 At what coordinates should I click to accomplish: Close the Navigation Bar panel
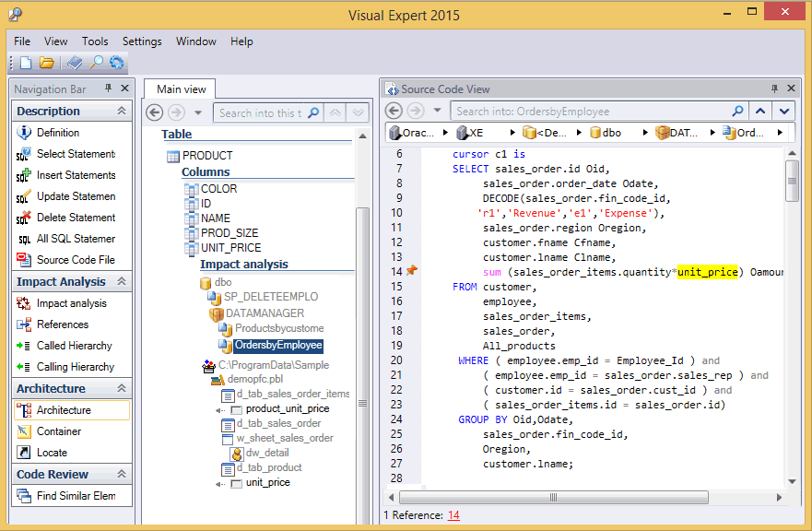tap(124, 88)
